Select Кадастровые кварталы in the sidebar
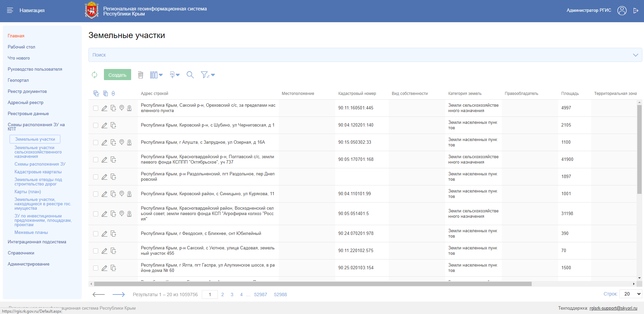Screen dimensions: 644x314 (x=38, y=172)
